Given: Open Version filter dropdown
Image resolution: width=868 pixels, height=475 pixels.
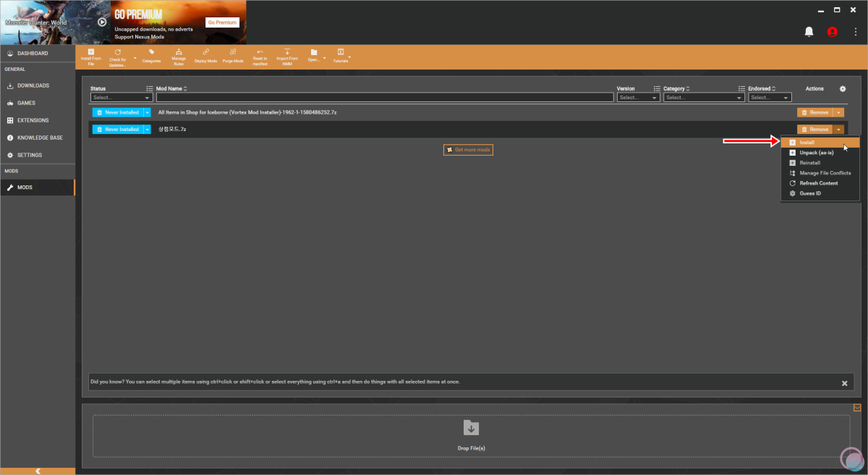Looking at the screenshot, I should click(x=638, y=97).
